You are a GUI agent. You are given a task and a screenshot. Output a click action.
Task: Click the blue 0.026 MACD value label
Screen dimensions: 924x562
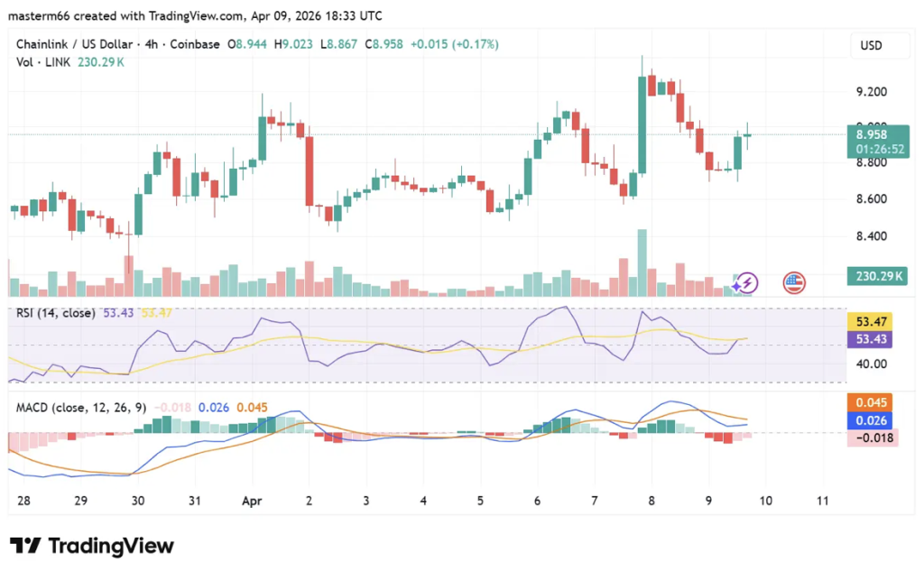click(x=873, y=420)
